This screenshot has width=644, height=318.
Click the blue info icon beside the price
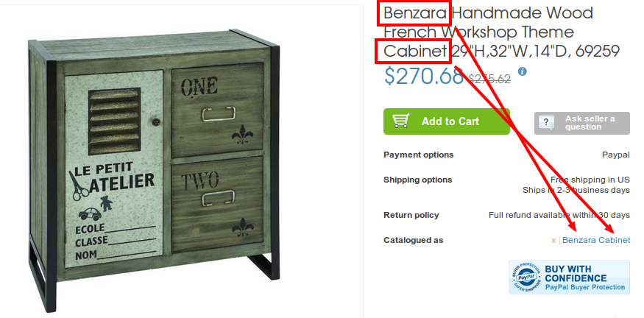click(522, 71)
